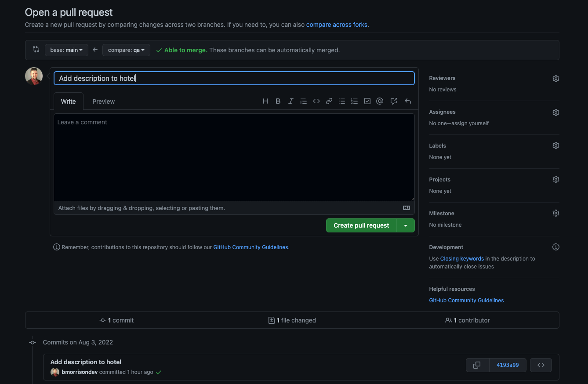Open Add description to hotel commit
The image size is (588, 384).
tap(86, 362)
